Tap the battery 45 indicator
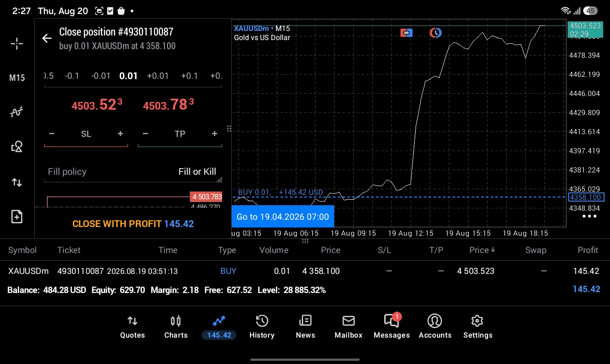This screenshot has width=610, height=364. pos(590,10)
